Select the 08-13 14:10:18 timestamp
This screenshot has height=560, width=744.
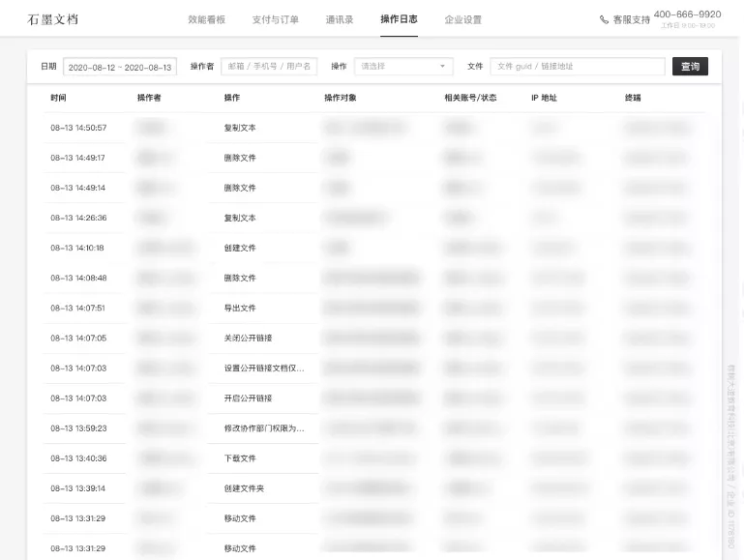pos(77,248)
